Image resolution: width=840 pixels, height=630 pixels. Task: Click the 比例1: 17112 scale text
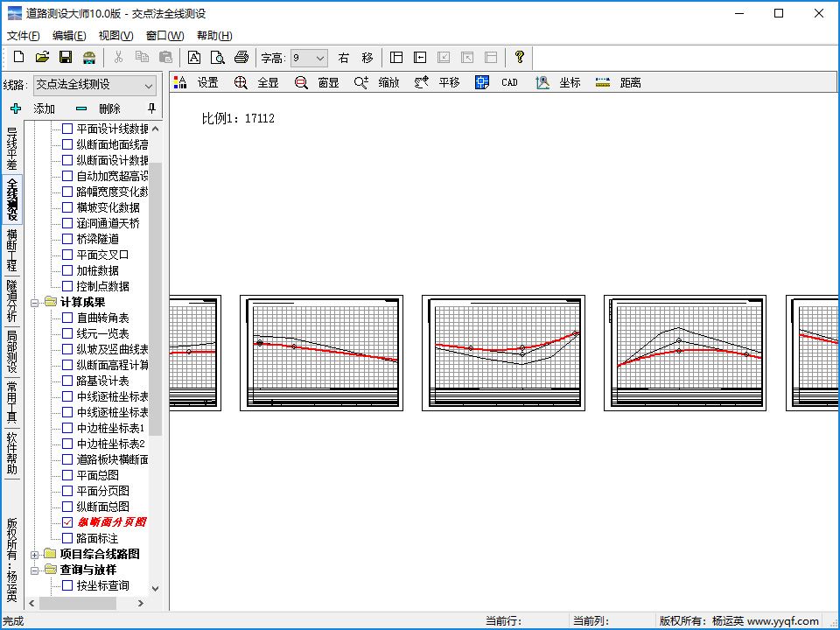coord(238,118)
